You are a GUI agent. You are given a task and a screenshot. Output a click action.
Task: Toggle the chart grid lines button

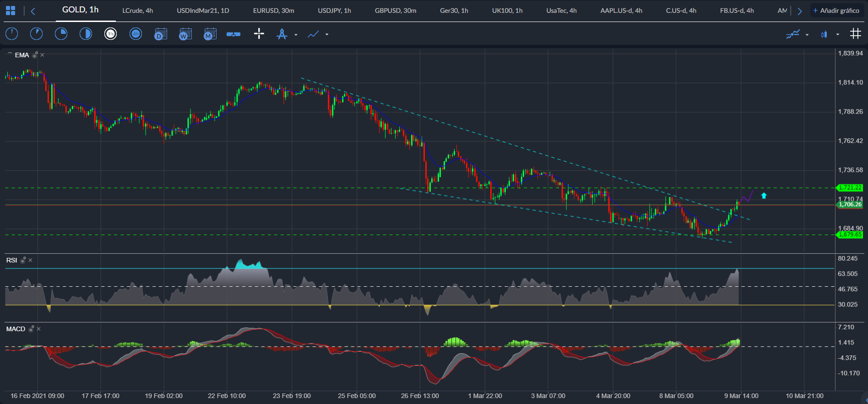click(x=855, y=34)
